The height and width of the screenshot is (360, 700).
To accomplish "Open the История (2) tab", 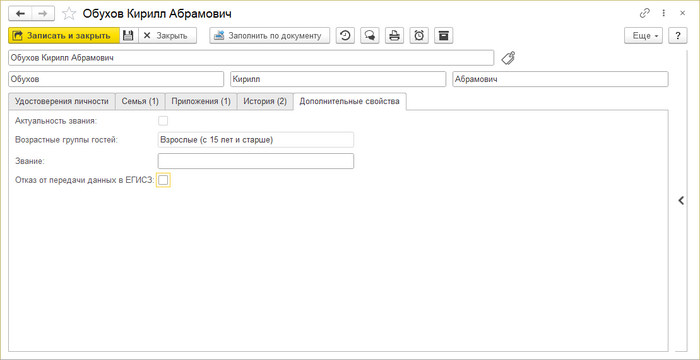I will click(x=265, y=101).
